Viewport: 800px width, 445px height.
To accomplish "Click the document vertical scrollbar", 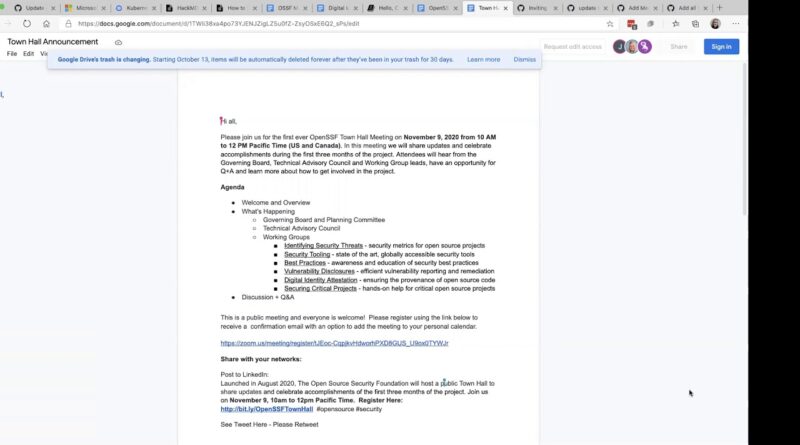I will point(744,139).
